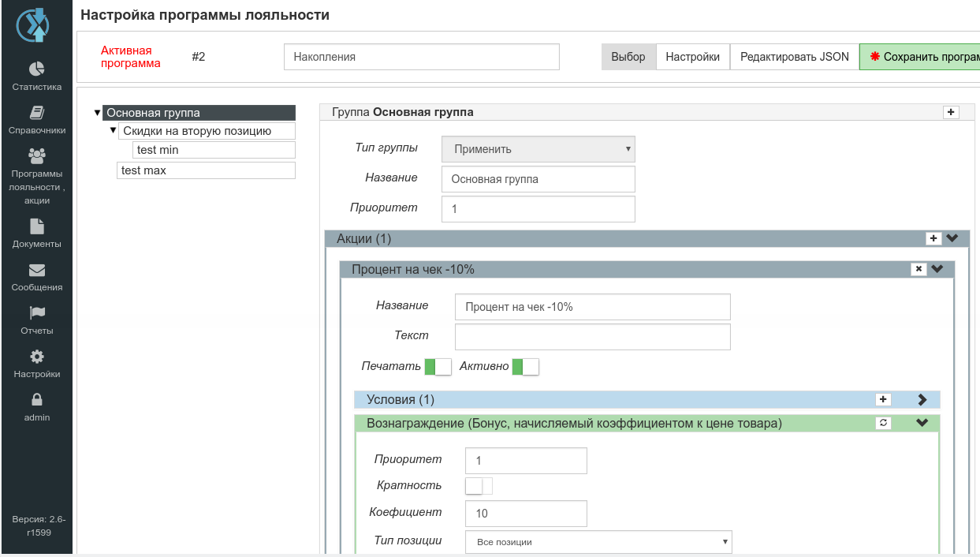Click the group Приоритет input field
This screenshot has height=557, width=980.
538,209
